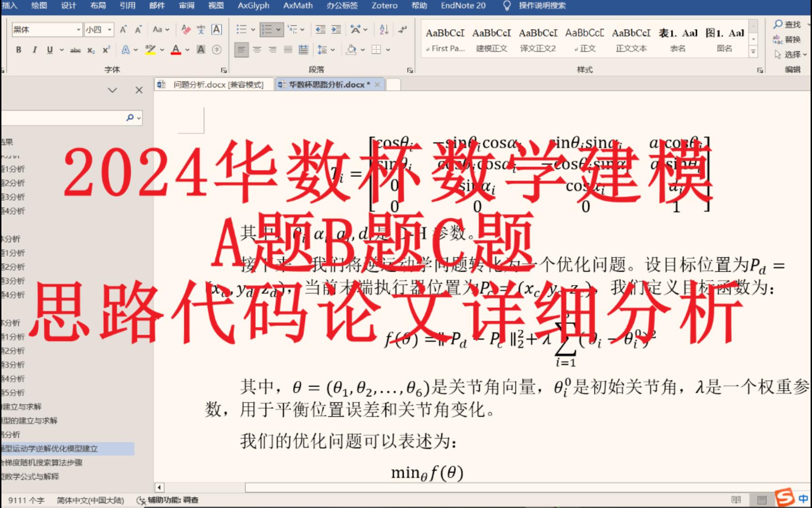Open the Change Case Aa dropdown
The width and height of the screenshot is (812, 508).
click(x=161, y=30)
